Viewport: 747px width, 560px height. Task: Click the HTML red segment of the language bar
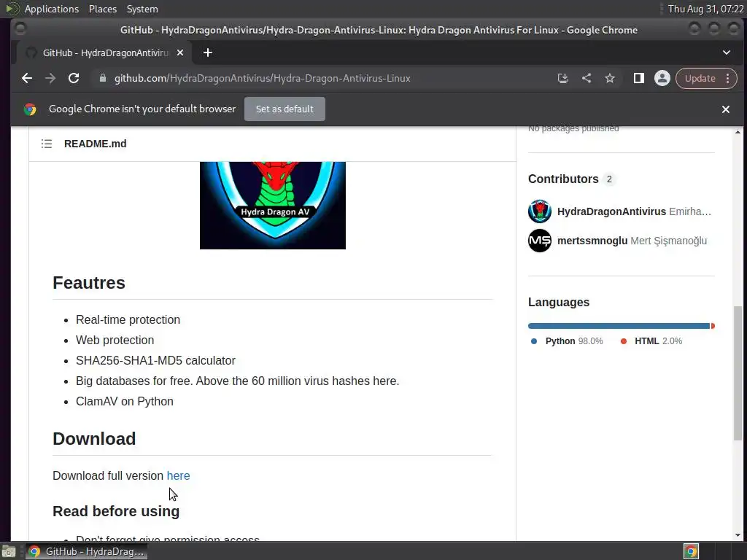(713, 326)
